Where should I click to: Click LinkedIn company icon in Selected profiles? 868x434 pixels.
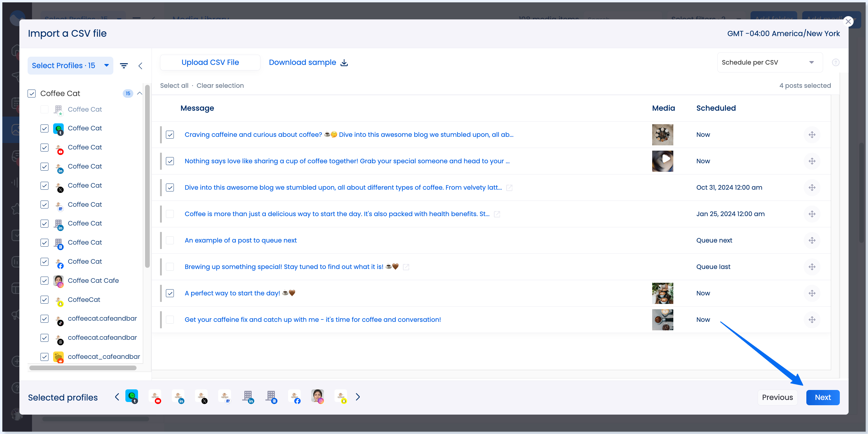pyautogui.click(x=248, y=397)
